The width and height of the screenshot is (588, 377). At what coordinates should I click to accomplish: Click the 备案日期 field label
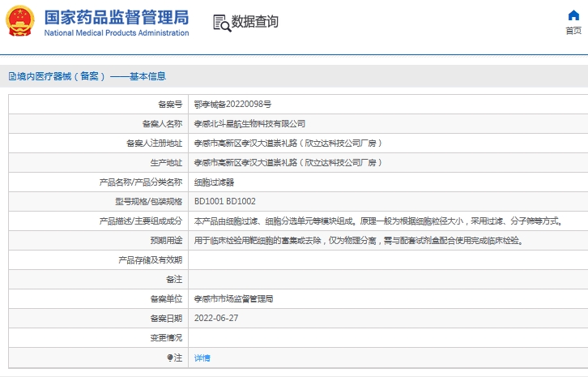(x=166, y=319)
